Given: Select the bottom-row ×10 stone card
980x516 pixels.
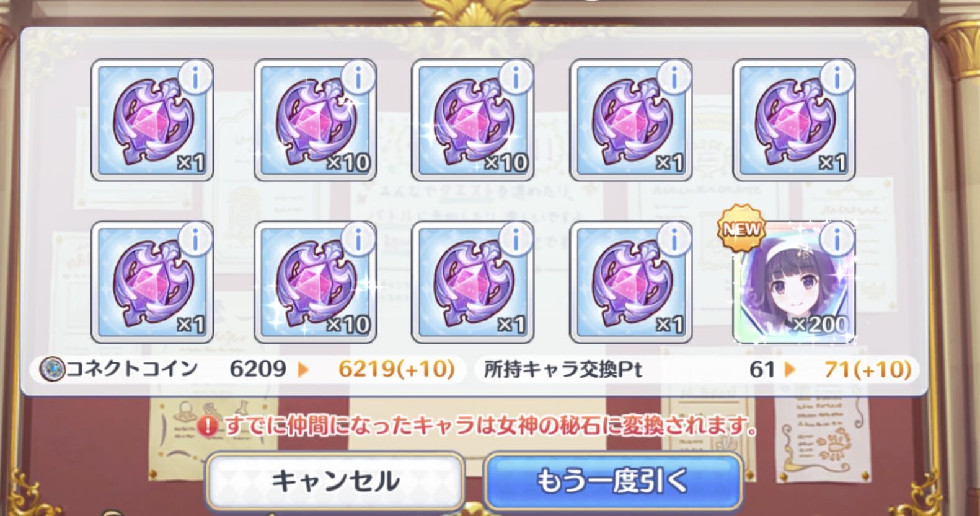Looking at the screenshot, I should click(316, 282).
